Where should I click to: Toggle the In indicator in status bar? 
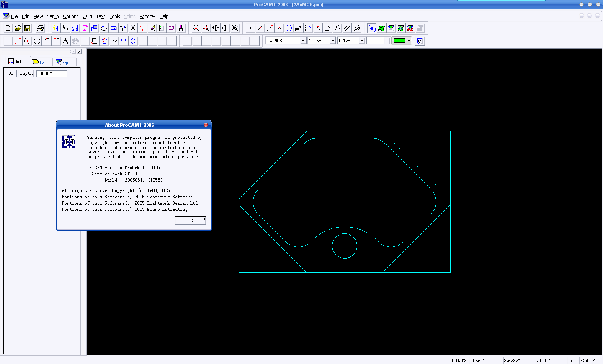point(571,361)
